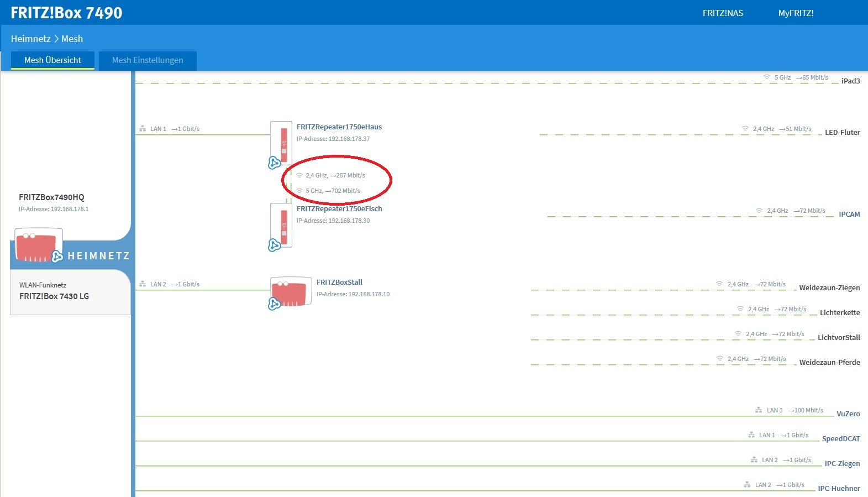Click LAN icon on IPC-Huehner connection
Screen dimensions: 868x497
pos(747,485)
